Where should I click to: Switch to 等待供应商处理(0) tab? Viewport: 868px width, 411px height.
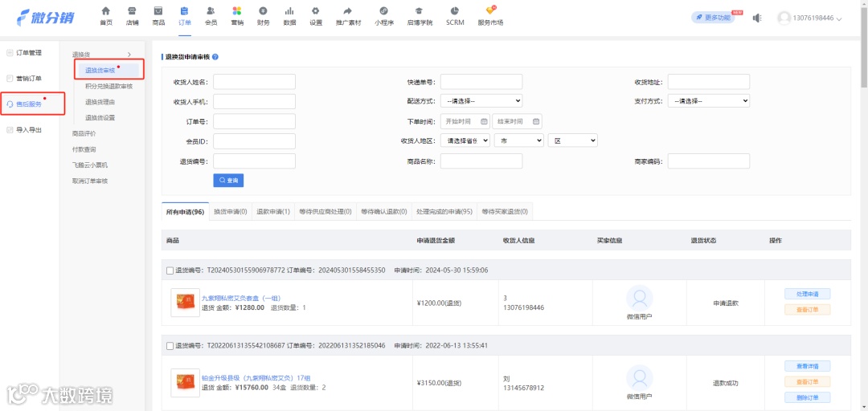point(325,211)
